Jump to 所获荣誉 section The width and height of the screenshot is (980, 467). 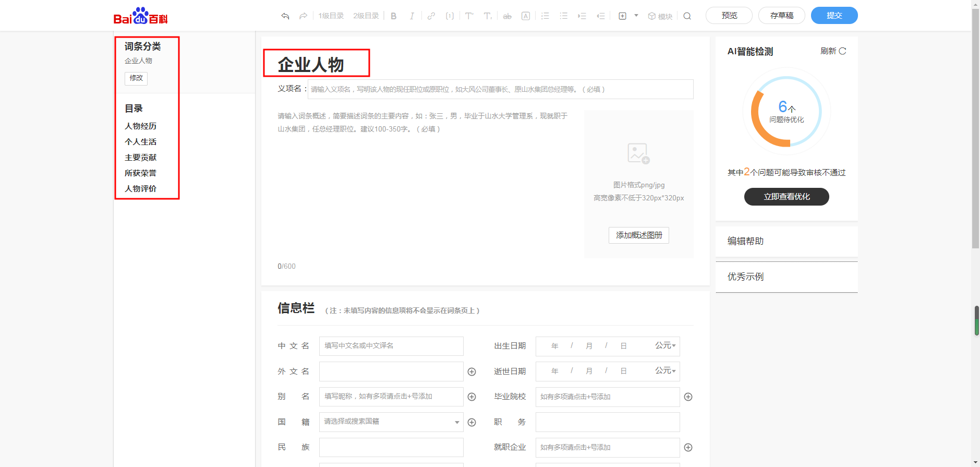click(140, 173)
